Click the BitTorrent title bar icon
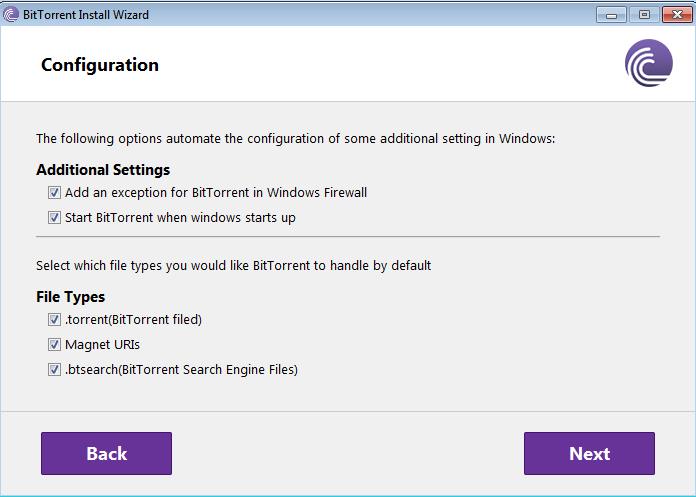Image resolution: width=696 pixels, height=497 pixels. pos(11,15)
